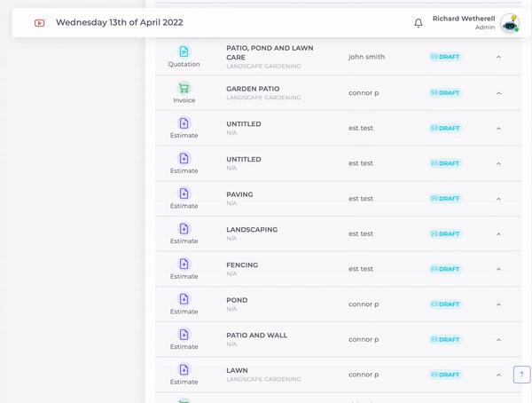Screen dimensions: 532x403
Task: Click the Draft status on Pond row
Action: [x=445, y=304]
